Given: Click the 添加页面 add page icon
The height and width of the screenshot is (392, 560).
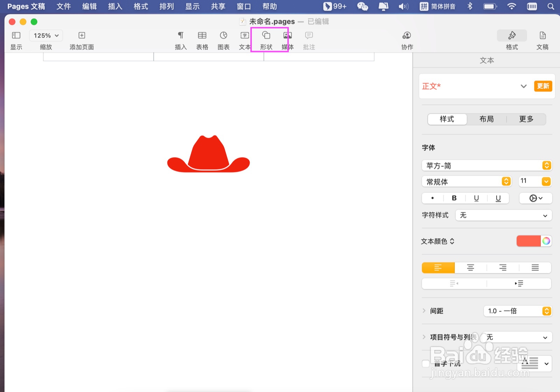Looking at the screenshot, I should tap(82, 35).
